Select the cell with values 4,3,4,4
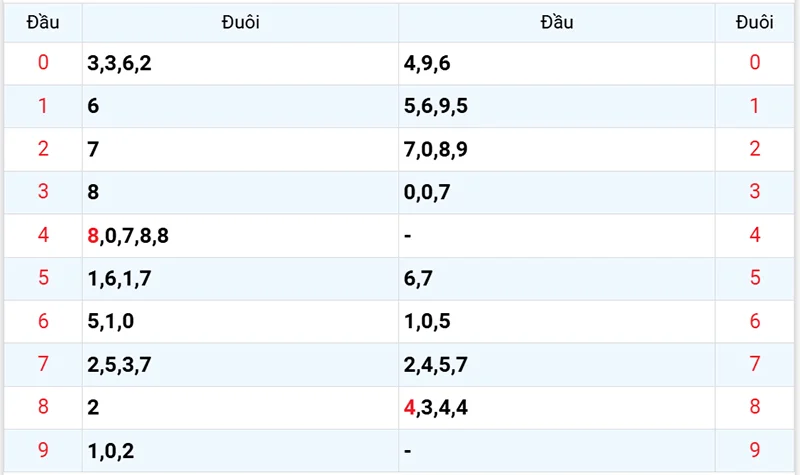800x475 pixels. 436,408
